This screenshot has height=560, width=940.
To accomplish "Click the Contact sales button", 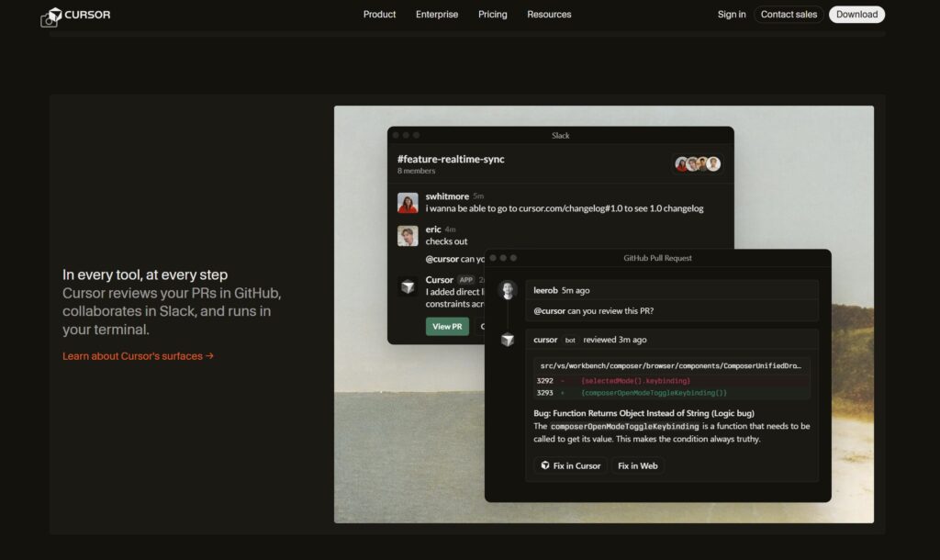I will click(x=788, y=15).
